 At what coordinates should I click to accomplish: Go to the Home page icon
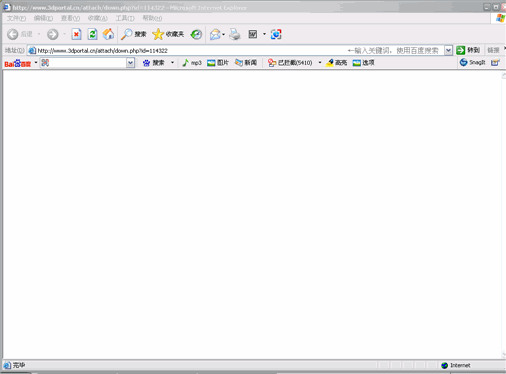tap(108, 34)
